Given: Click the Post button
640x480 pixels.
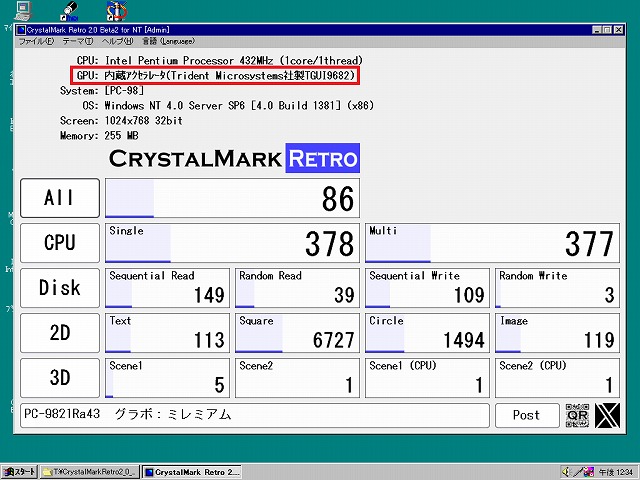Looking at the screenshot, I should tap(527, 415).
